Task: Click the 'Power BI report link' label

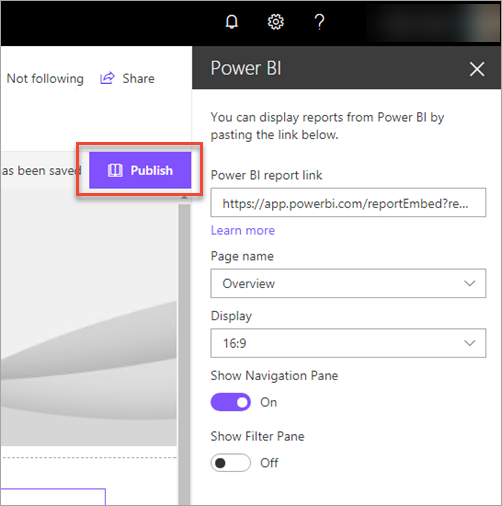Action: pyautogui.click(x=266, y=175)
